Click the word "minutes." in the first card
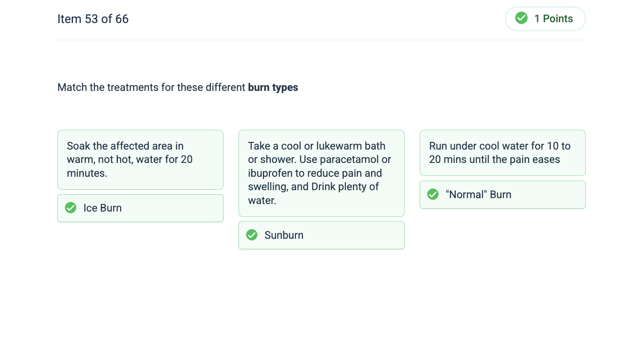644x346 pixels. tap(87, 173)
